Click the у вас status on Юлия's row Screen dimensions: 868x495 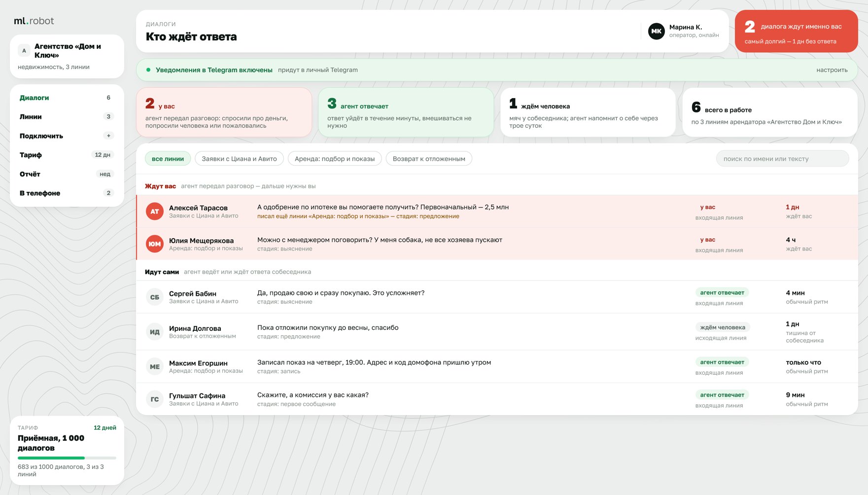click(707, 240)
